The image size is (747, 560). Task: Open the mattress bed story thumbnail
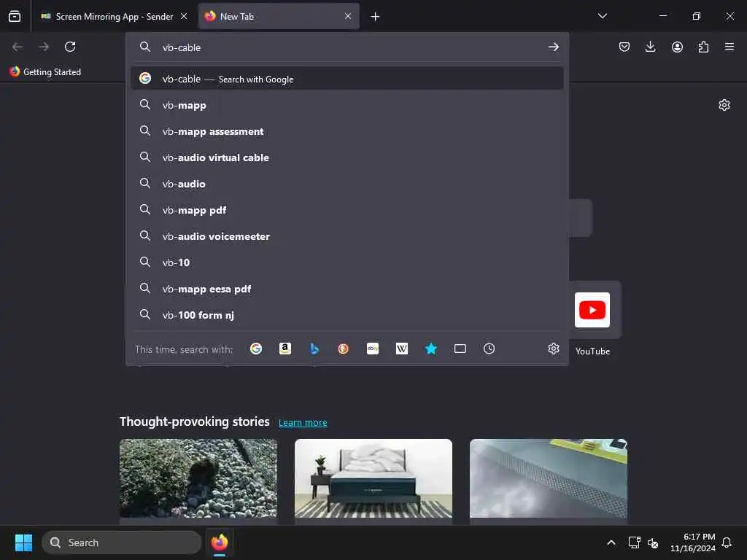click(373, 478)
